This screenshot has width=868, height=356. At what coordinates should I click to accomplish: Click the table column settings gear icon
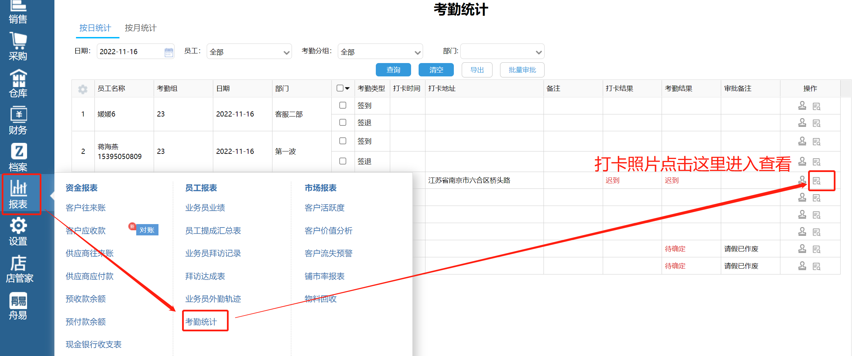[83, 88]
